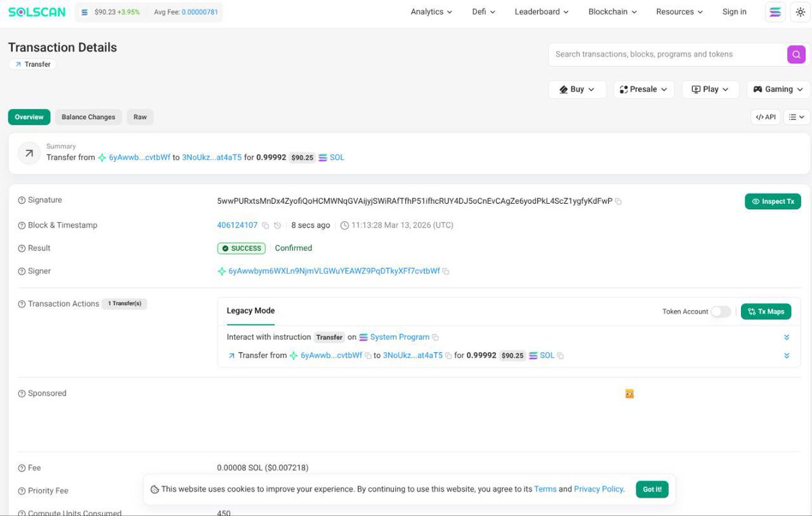
Task: Expand the Leaderboard menu
Action: point(541,12)
